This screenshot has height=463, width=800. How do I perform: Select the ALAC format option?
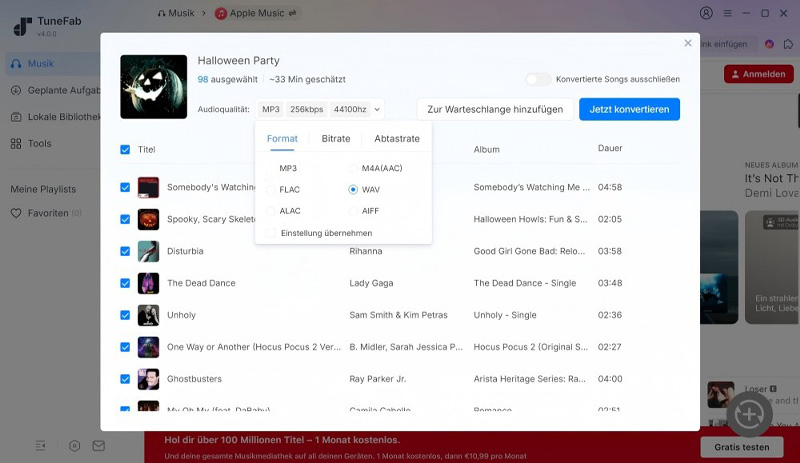284,211
